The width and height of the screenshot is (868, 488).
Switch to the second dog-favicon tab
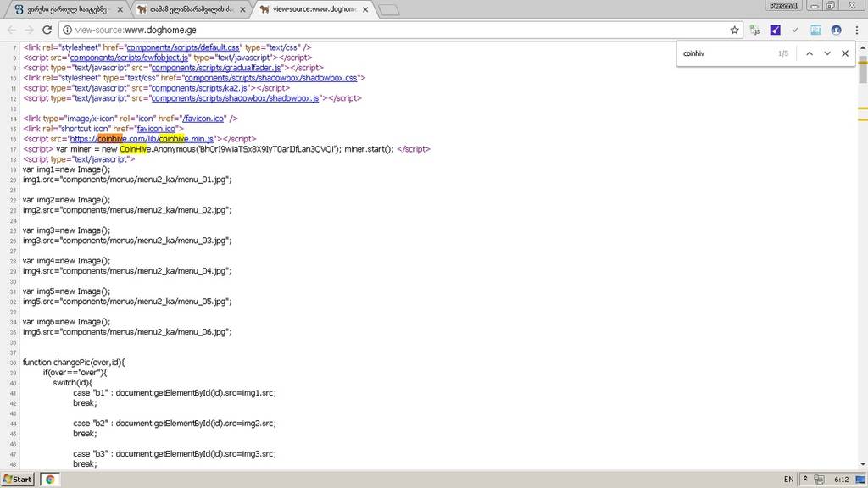click(191, 9)
